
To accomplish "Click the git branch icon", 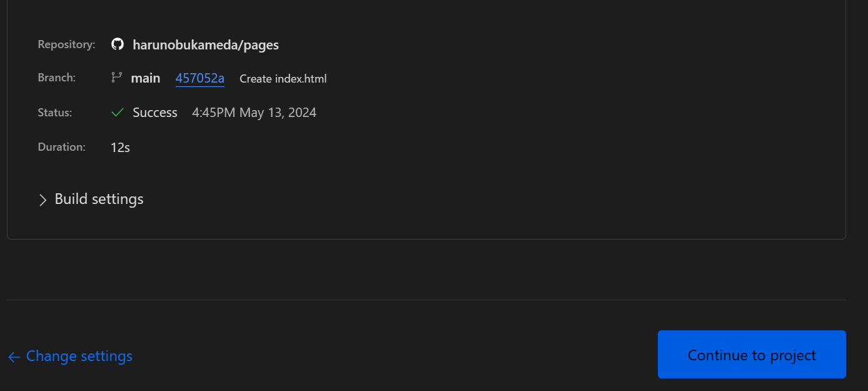I will [x=116, y=78].
